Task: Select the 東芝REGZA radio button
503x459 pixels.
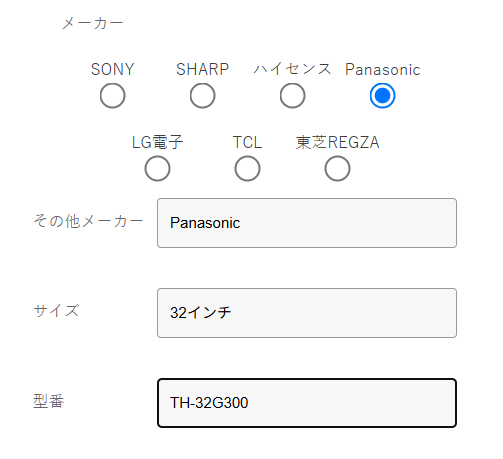Action: [337, 169]
